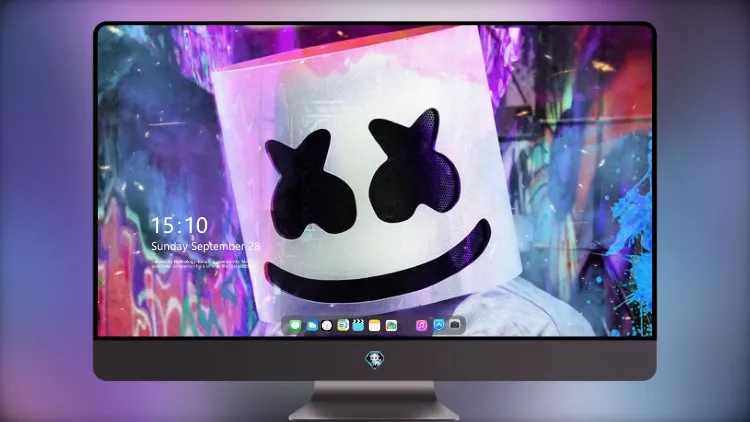Open the white Clock app in dock
This screenshot has height=422, width=750.
[327, 326]
